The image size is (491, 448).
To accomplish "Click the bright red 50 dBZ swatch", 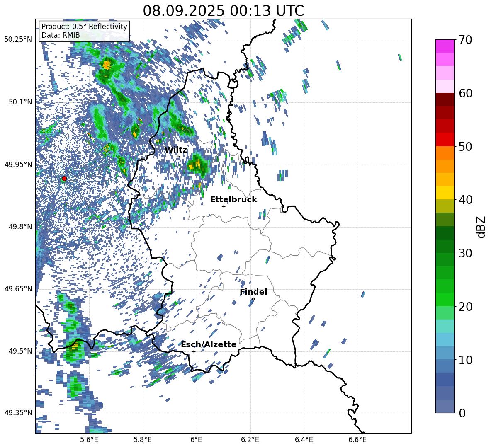I will 445,140.
